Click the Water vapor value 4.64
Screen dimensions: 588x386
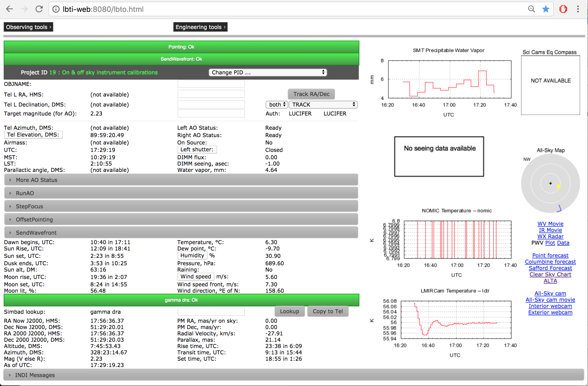click(271, 170)
